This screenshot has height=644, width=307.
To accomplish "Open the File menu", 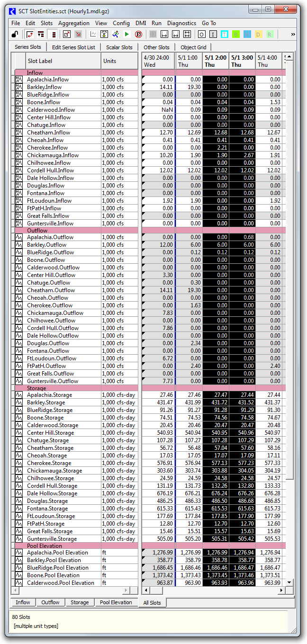I will click(16, 23).
